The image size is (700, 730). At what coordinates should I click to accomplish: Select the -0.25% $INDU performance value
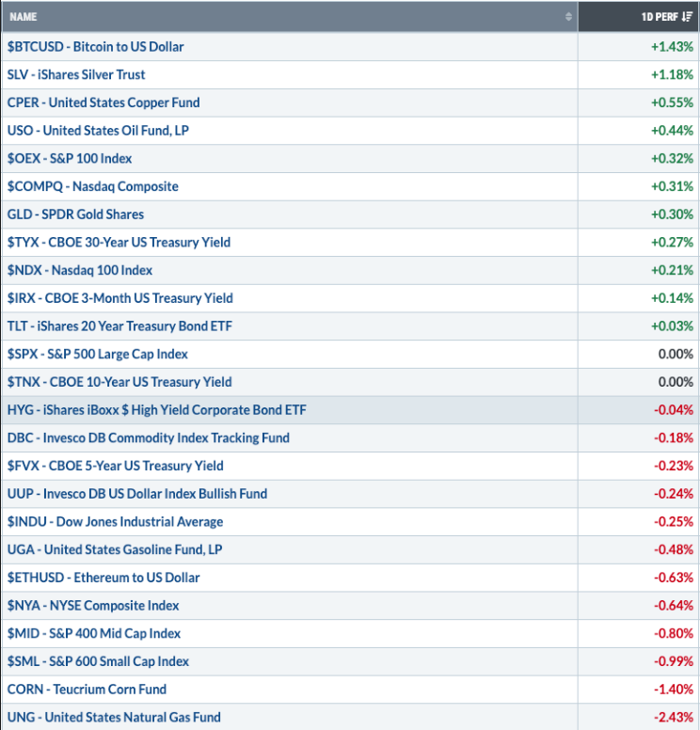pyautogui.click(x=674, y=521)
